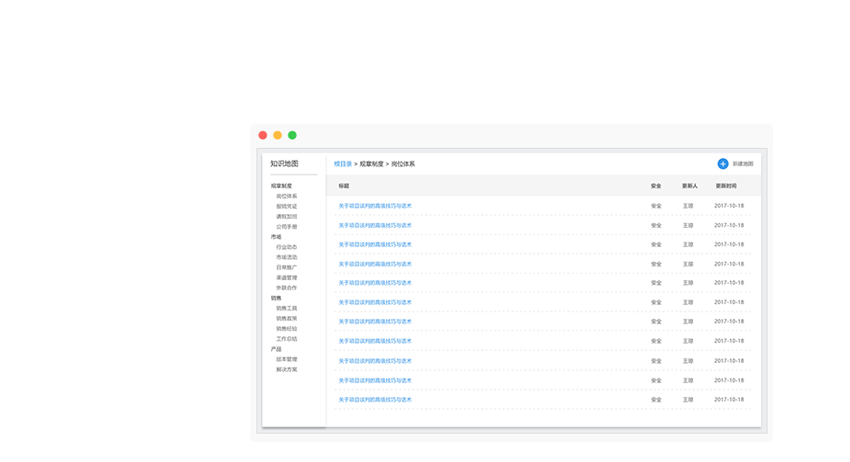Expand the 销售 section in sidebar
The image size is (850, 462).
(276, 298)
